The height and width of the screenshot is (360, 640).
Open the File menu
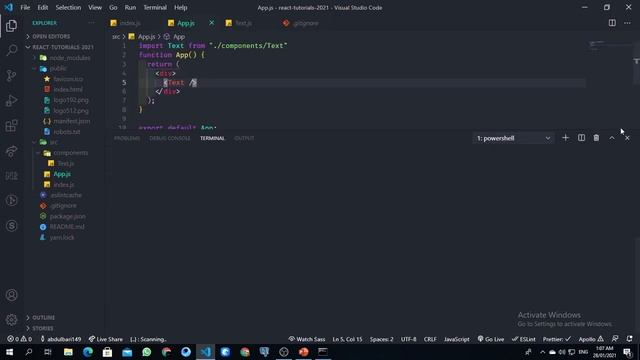pos(25,7)
